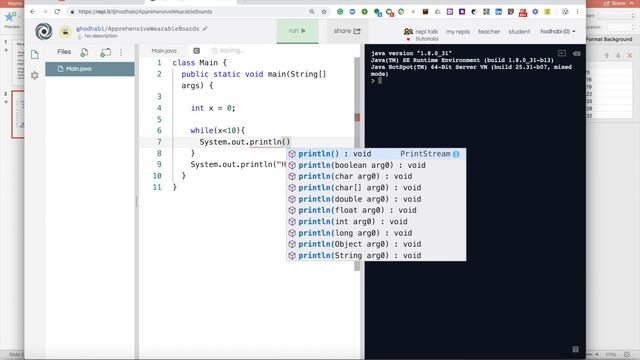Choose println(char arg0) suggestion
640x360 pixels.
click(x=376, y=176)
